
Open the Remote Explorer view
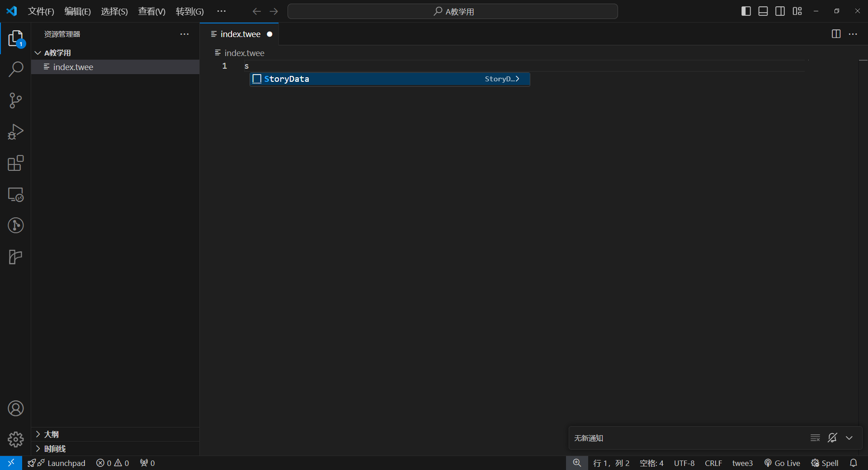(x=15, y=194)
